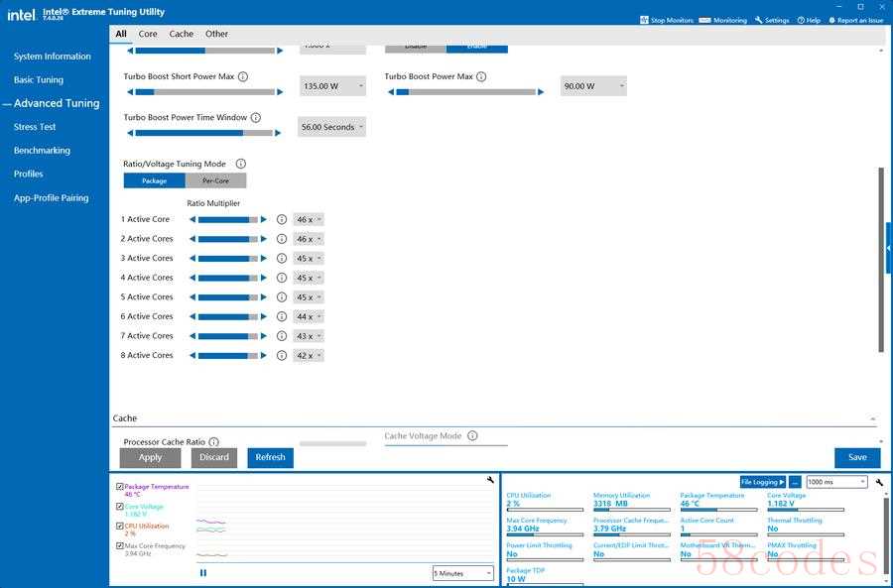This screenshot has height=588, width=893.
Task: Click Turbo Boost Short Power Max slider
Action: click(x=205, y=91)
